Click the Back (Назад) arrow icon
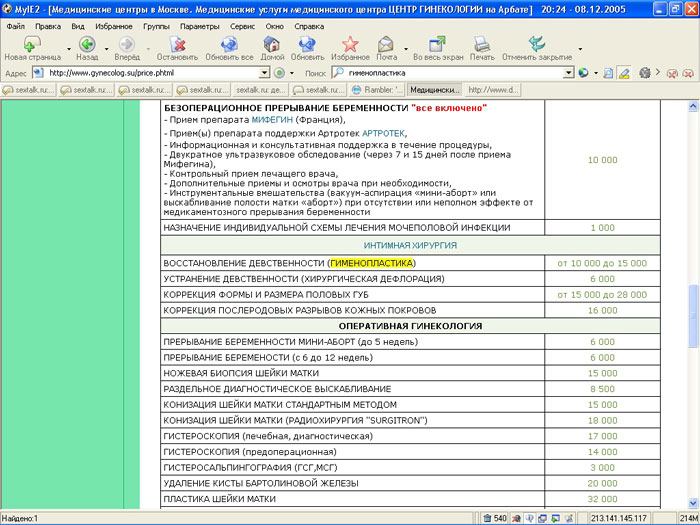Screen dimensions: 700x525 (87, 45)
